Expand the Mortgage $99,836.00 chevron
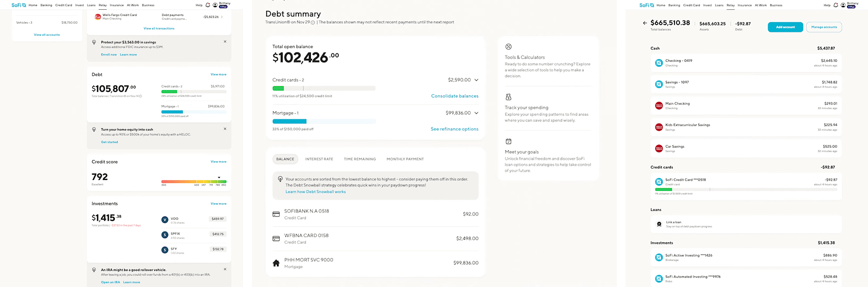Image resolution: width=868 pixels, height=287 pixels. pyautogui.click(x=476, y=113)
